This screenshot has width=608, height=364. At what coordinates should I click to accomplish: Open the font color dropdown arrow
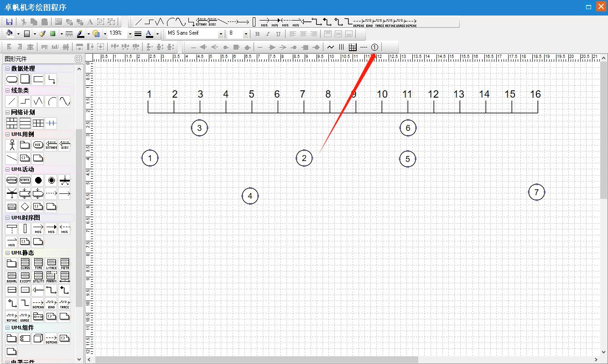[x=157, y=34]
